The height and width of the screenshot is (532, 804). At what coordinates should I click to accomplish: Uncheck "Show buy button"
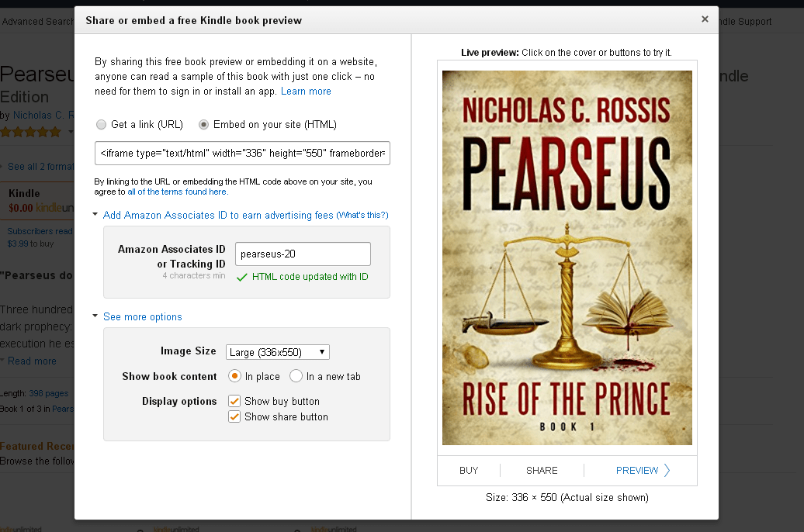tap(234, 401)
